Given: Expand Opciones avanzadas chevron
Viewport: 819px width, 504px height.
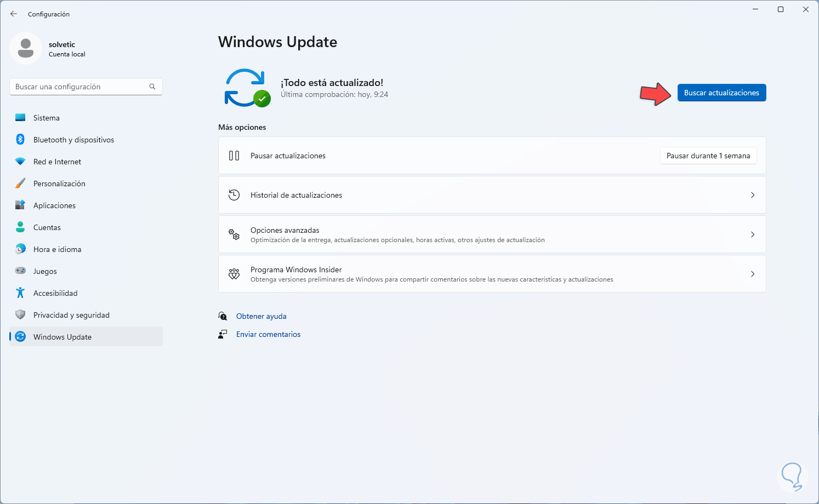Looking at the screenshot, I should click(x=753, y=234).
